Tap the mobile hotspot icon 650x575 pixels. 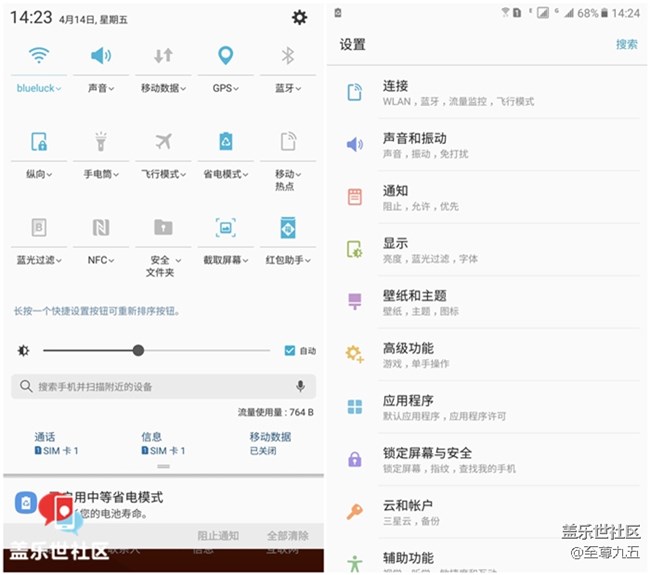click(x=288, y=141)
